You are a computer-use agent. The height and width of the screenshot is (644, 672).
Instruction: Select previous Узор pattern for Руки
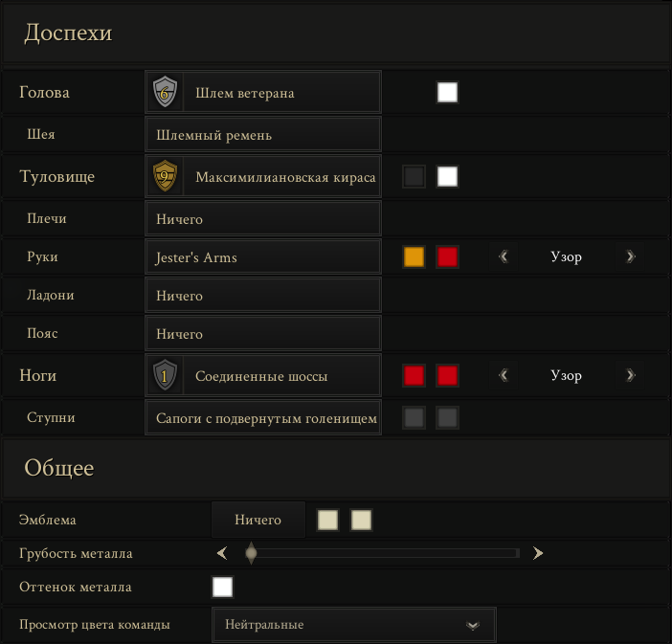tap(504, 256)
